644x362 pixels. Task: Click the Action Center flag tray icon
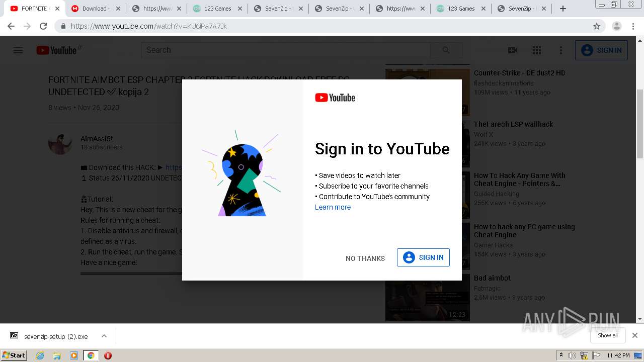pyautogui.click(x=597, y=355)
